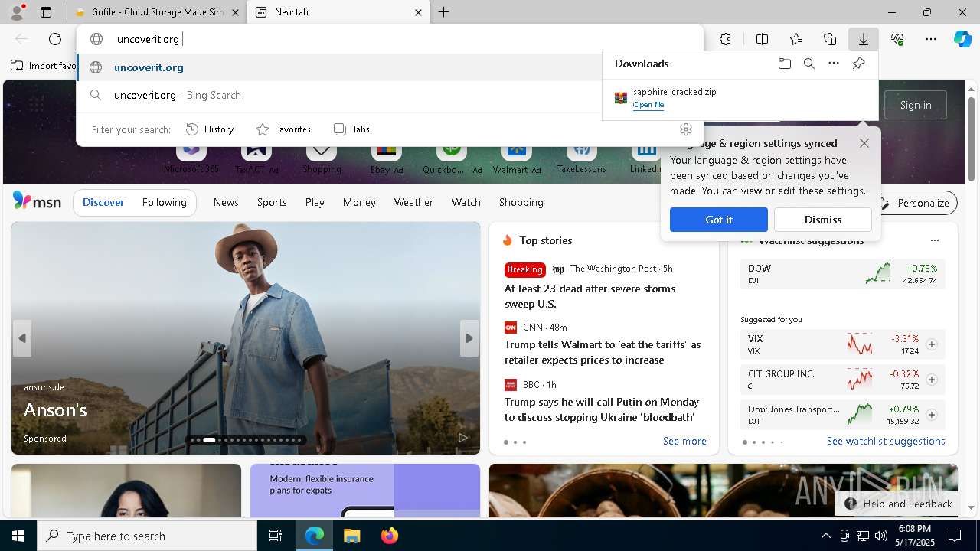Add VIX to watchlist

(x=932, y=344)
